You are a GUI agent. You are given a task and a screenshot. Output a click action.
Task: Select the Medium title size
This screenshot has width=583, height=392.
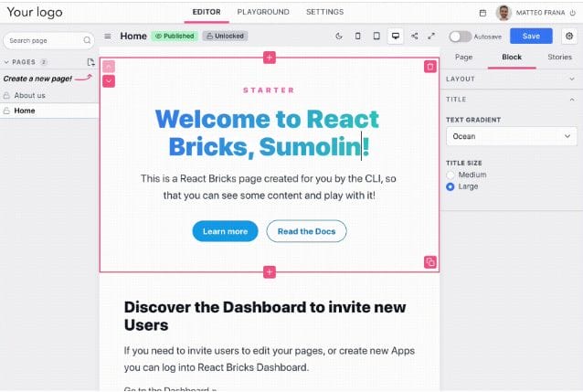coord(450,175)
